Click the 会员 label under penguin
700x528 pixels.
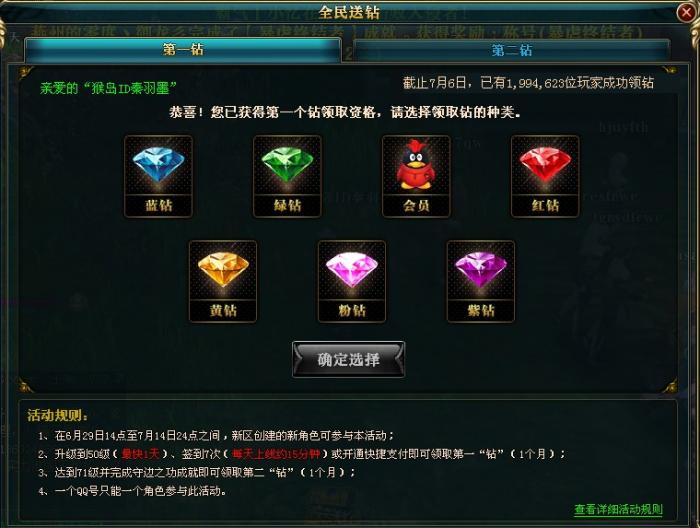pos(416,205)
